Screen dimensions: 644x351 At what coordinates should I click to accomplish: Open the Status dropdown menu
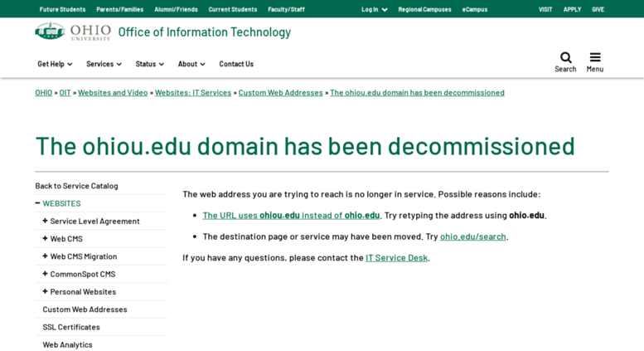tap(149, 64)
